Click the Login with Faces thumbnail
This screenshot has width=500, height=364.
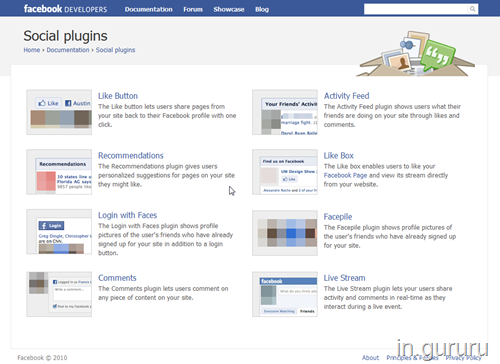pos(59,232)
